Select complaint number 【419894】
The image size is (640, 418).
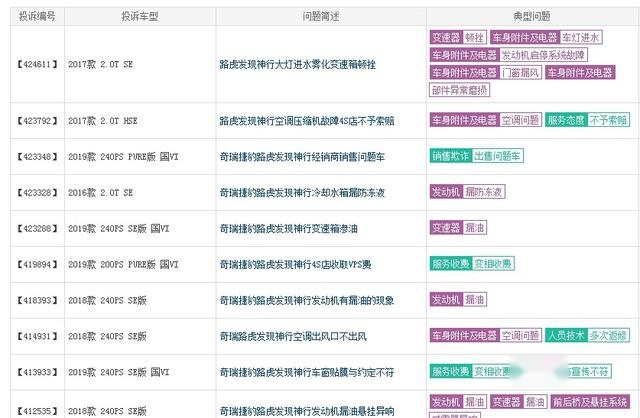[x=37, y=265]
